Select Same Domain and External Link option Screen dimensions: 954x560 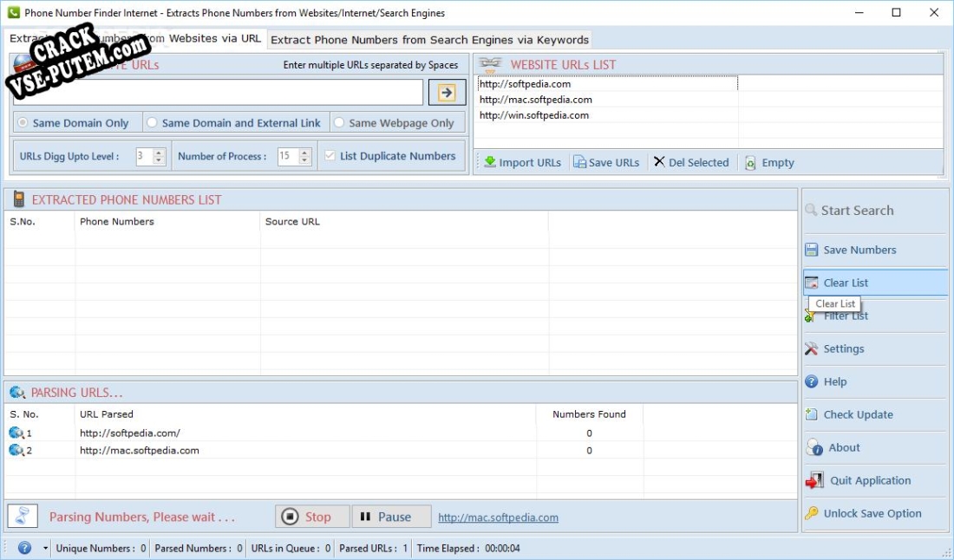(152, 123)
